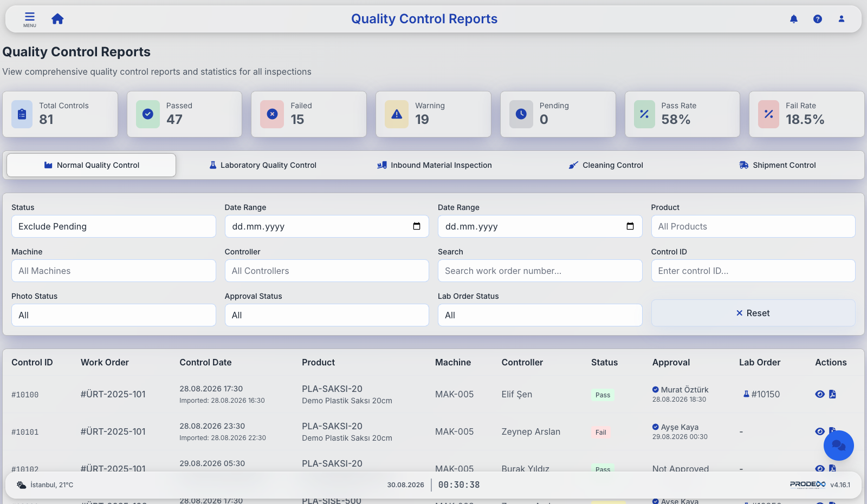The width and height of the screenshot is (867, 504).
Task: Open the notifications bell
Action: [794, 19]
